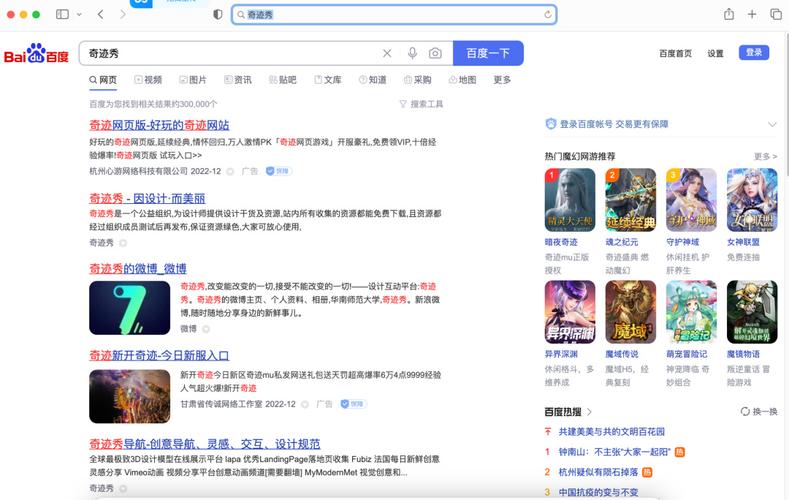Open hot topic 中国抗疫的变与不变
Viewport: 789px width, 500px height.
pos(598,492)
